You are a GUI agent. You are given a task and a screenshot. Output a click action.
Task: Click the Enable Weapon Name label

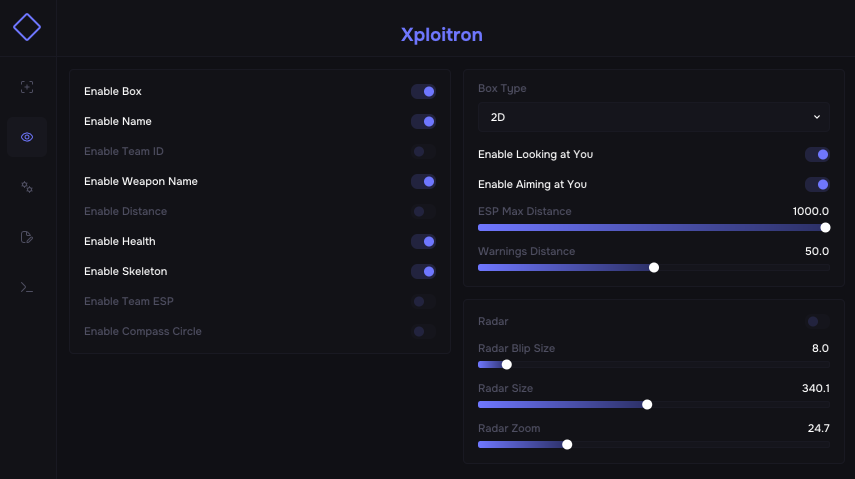pyautogui.click(x=141, y=181)
